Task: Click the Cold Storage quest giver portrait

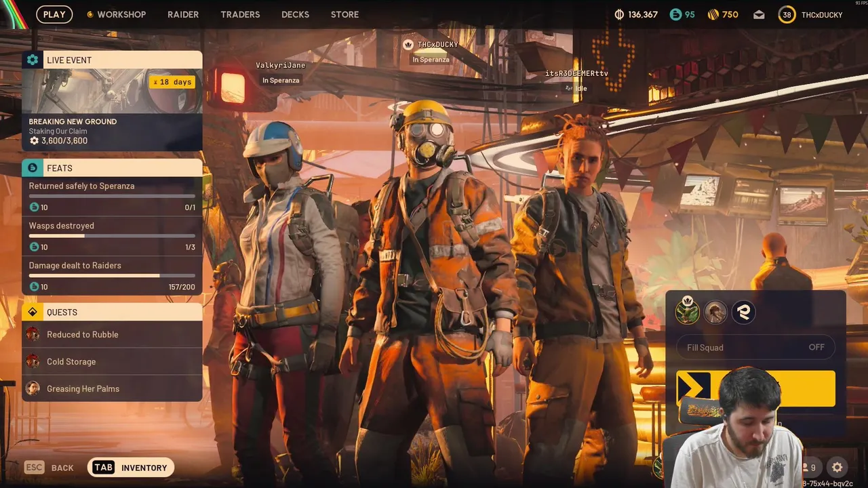Action: pos(33,361)
